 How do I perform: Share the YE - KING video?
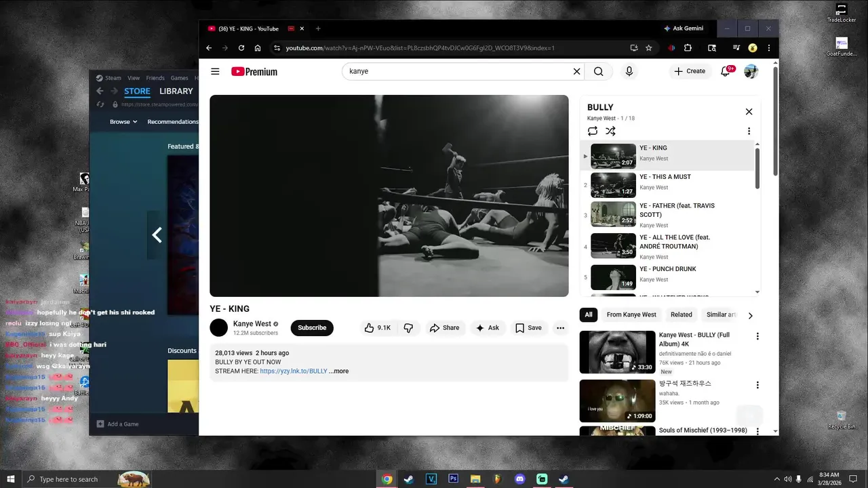pos(444,327)
